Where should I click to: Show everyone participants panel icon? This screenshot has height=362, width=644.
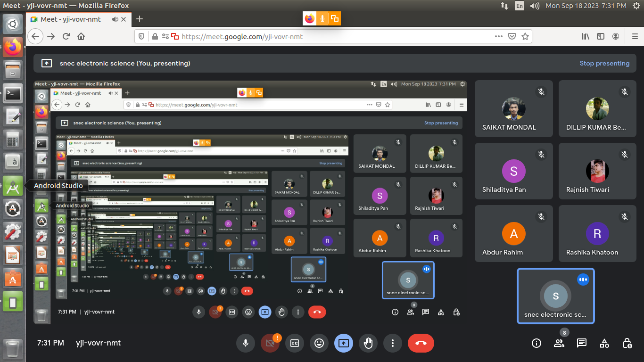pyautogui.click(x=559, y=343)
